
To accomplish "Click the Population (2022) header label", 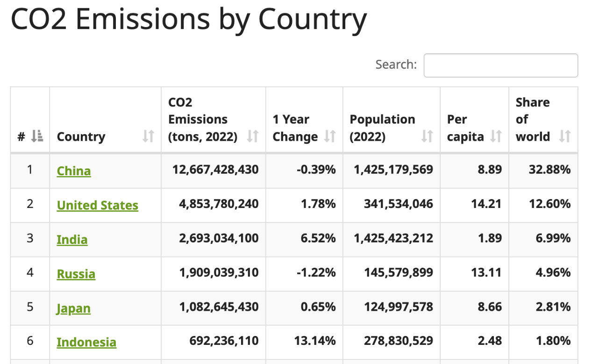I will 383,128.
